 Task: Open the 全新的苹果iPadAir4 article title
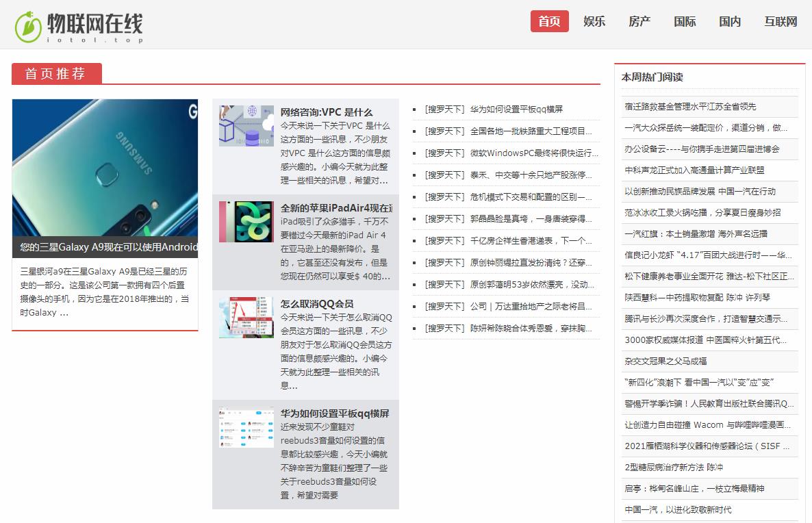click(337, 207)
